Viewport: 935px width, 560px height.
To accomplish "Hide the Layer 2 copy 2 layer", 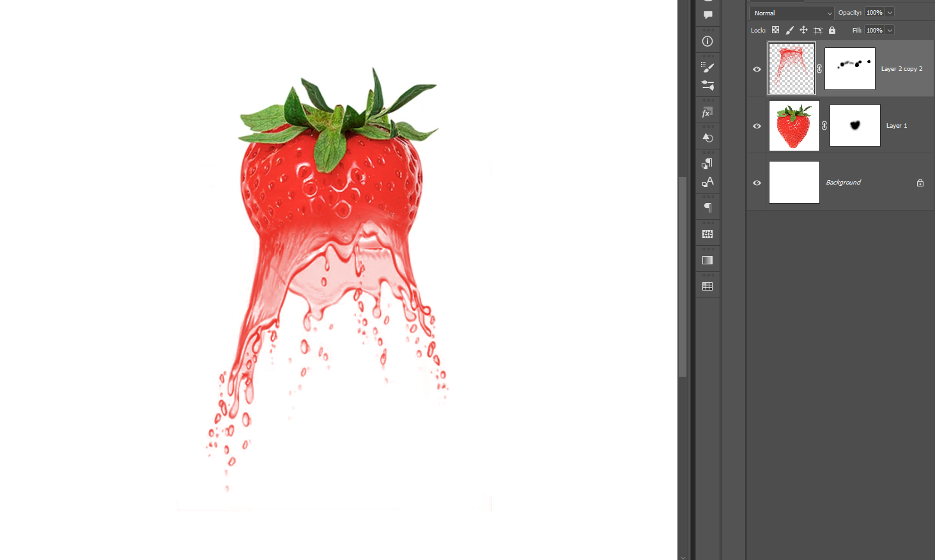I will point(757,69).
